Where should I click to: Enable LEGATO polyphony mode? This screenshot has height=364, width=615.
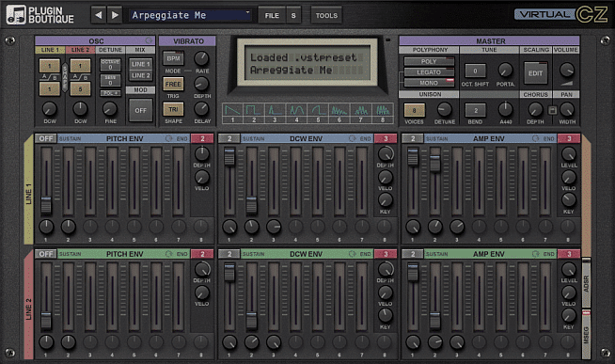click(x=429, y=72)
